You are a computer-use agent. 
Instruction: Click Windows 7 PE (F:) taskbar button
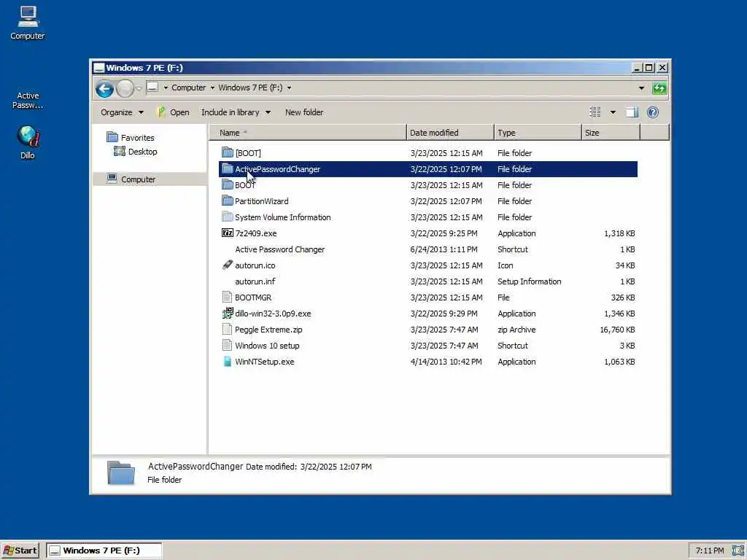[104, 551]
